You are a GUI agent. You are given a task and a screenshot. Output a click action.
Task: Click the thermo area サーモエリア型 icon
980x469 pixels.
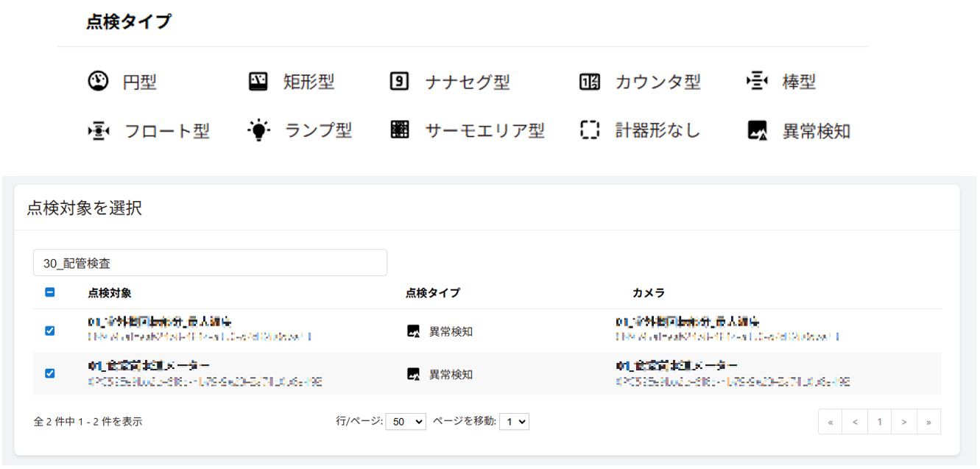pyautogui.click(x=400, y=130)
